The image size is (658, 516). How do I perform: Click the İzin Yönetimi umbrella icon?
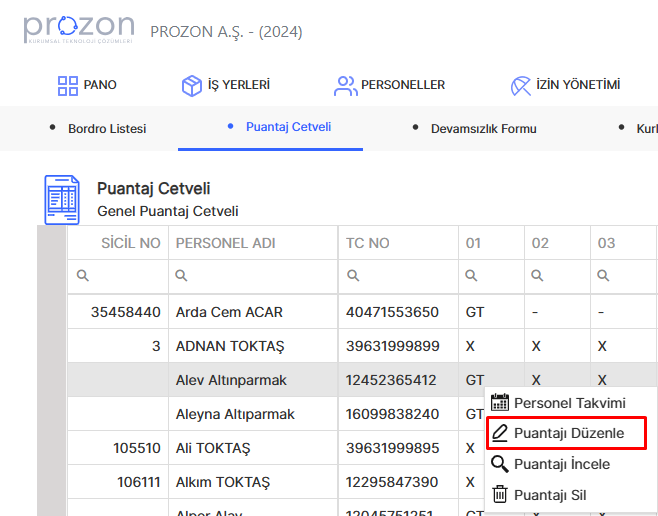[520, 85]
